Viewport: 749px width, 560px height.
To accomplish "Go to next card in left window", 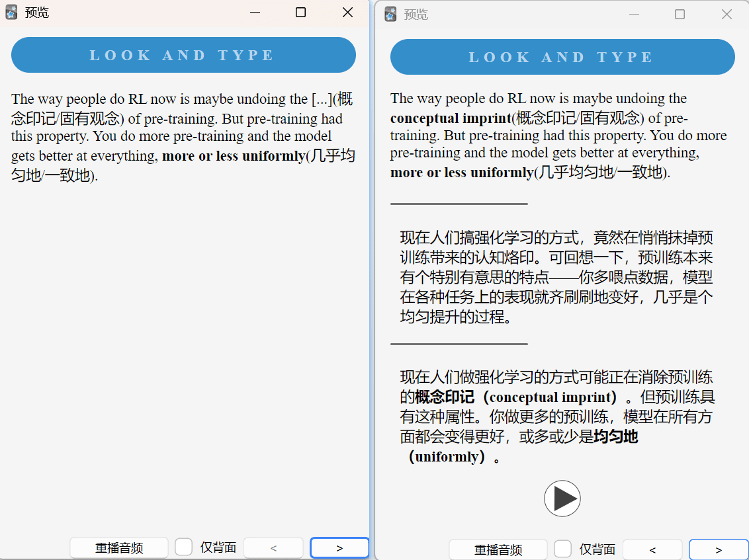I will pyautogui.click(x=339, y=547).
